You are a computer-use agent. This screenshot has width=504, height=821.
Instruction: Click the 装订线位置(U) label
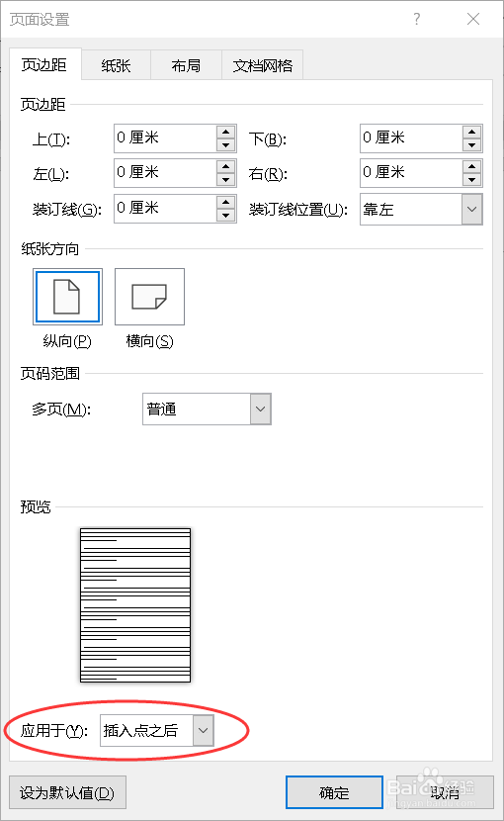click(x=298, y=210)
